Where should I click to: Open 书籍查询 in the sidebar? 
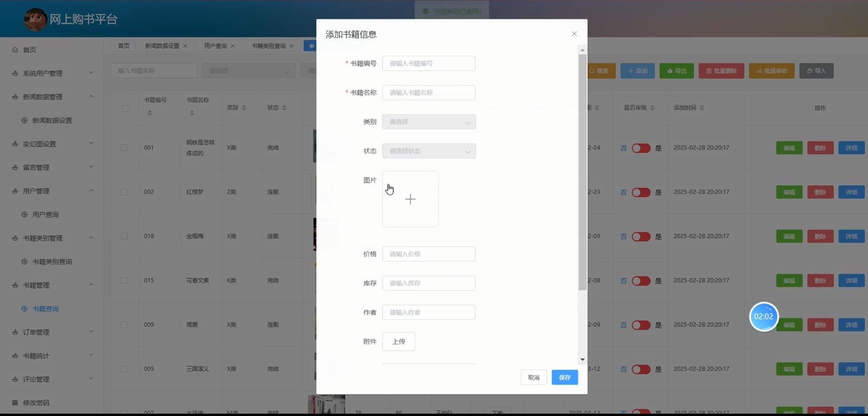click(46, 309)
